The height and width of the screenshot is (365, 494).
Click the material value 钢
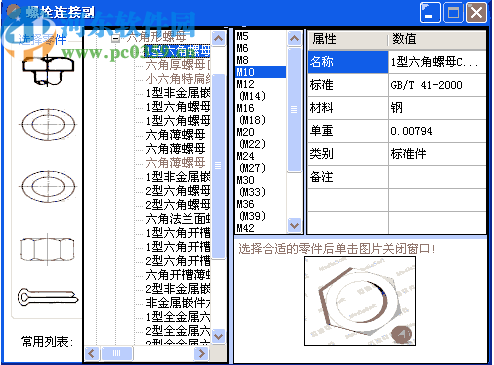pos(437,108)
